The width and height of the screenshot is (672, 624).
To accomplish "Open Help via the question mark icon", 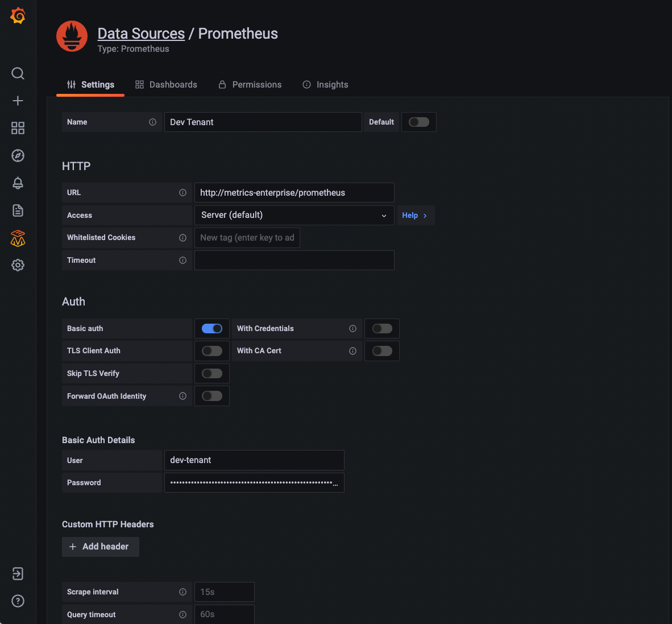I will (x=18, y=601).
